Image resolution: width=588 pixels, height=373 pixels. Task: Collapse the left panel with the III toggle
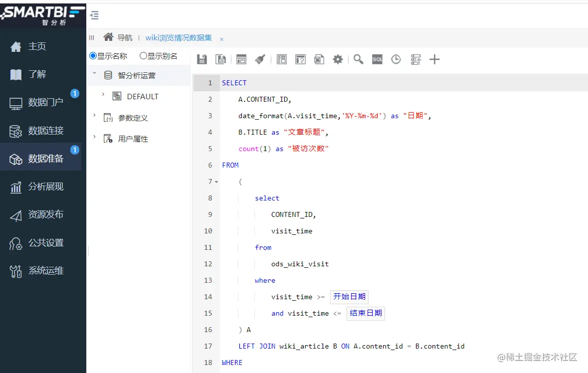coord(92,37)
